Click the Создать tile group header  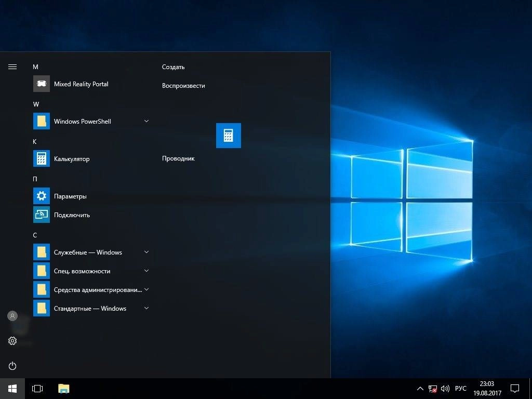[173, 67]
